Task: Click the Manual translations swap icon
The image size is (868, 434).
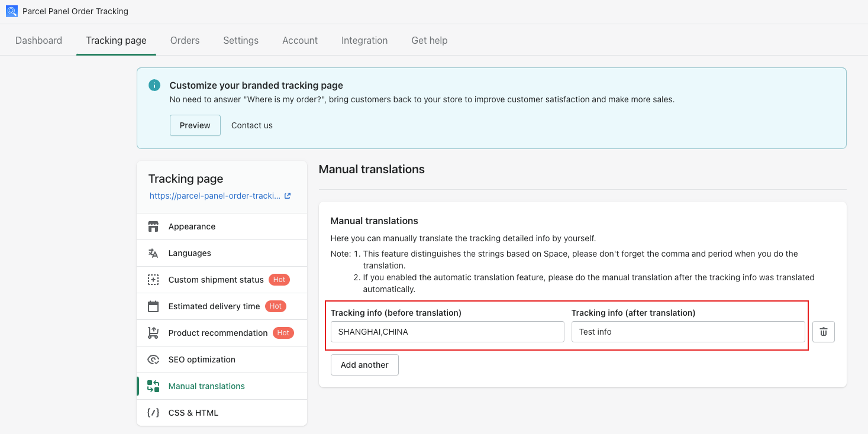Action: [x=153, y=386]
